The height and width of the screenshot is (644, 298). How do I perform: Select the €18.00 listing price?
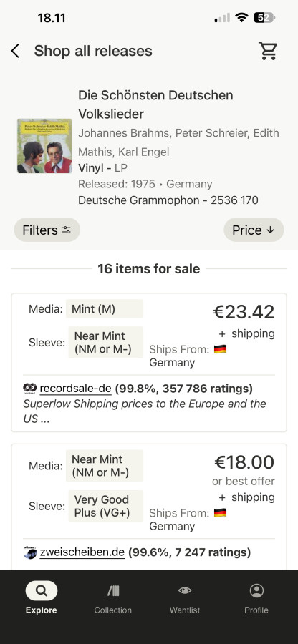244,462
